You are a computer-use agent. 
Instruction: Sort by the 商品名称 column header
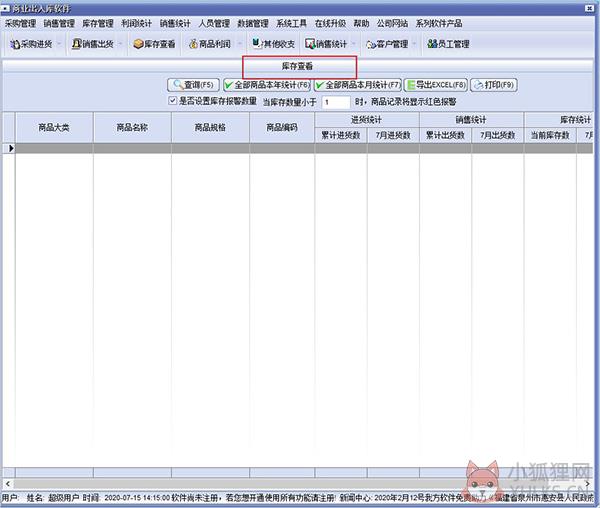pos(132,128)
